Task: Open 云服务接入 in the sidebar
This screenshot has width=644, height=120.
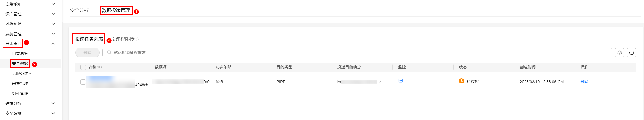Action: pyautogui.click(x=22, y=74)
